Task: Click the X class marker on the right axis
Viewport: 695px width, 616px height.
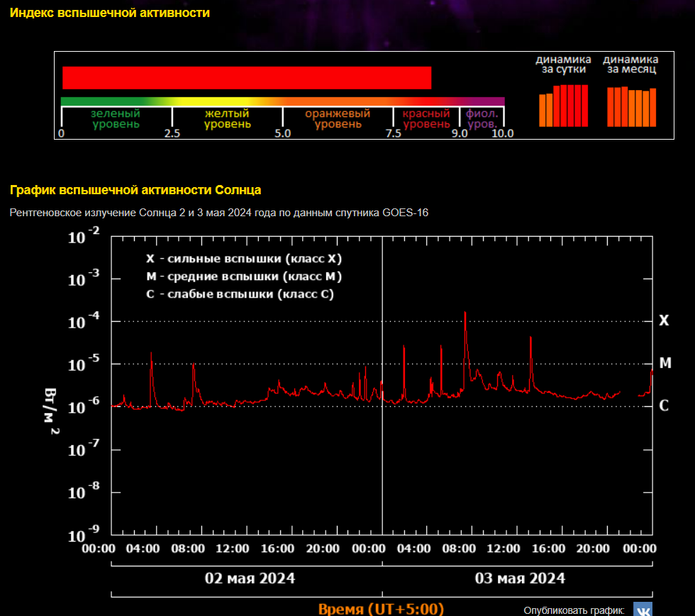Action: pyautogui.click(x=664, y=320)
